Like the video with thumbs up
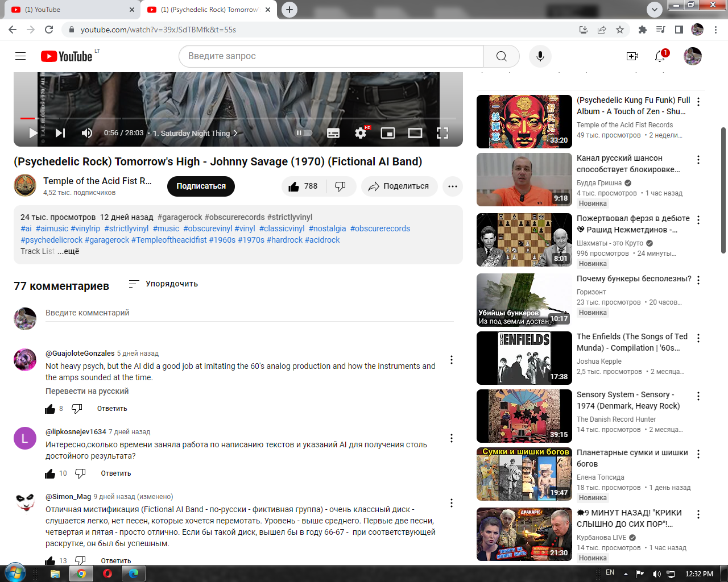 coord(303,186)
